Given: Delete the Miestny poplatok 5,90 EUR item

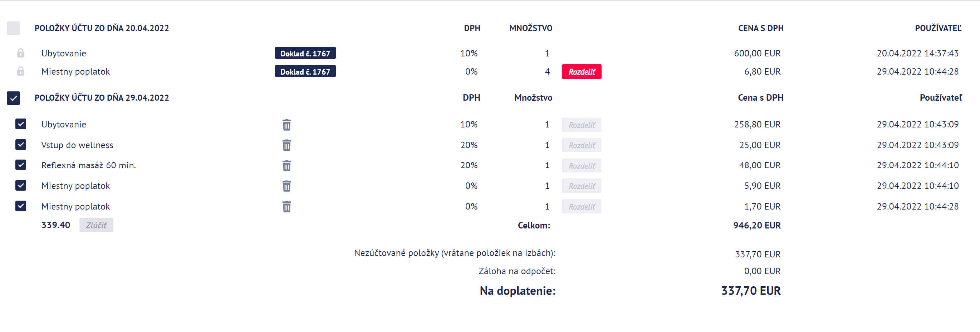Looking at the screenshot, I should (x=286, y=186).
